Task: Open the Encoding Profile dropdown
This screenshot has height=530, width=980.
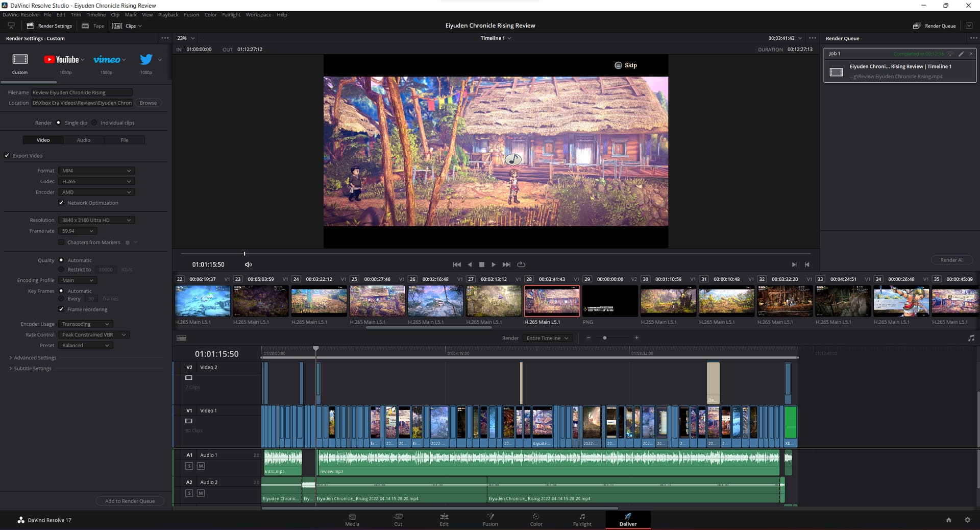Action: [x=78, y=280]
